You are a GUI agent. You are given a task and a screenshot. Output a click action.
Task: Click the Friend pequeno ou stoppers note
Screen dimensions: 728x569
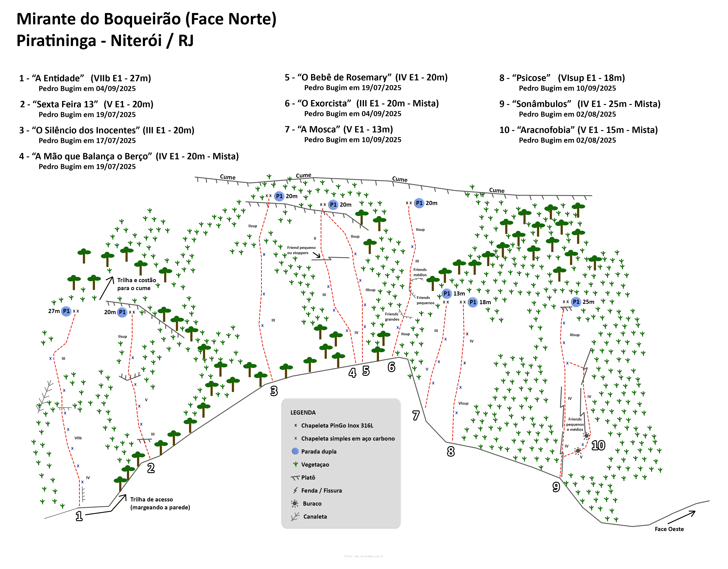pos(301,250)
